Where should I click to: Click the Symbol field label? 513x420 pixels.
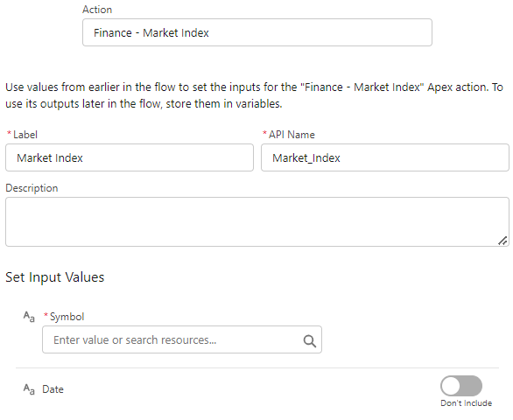pyautogui.click(x=67, y=317)
